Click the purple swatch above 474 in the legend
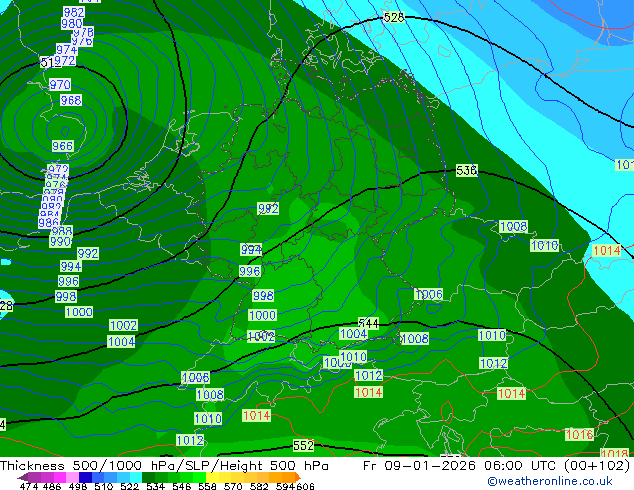 click(34, 477)
